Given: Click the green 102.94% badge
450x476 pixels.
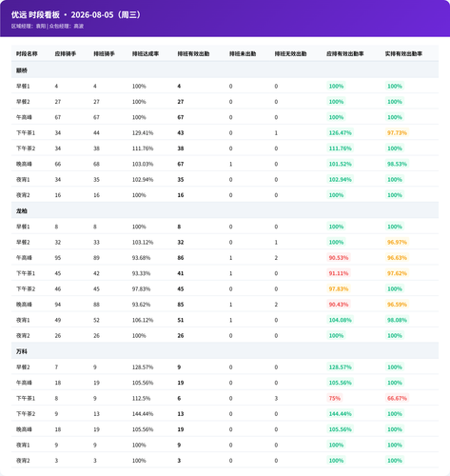Looking at the screenshot, I should tap(340, 180).
